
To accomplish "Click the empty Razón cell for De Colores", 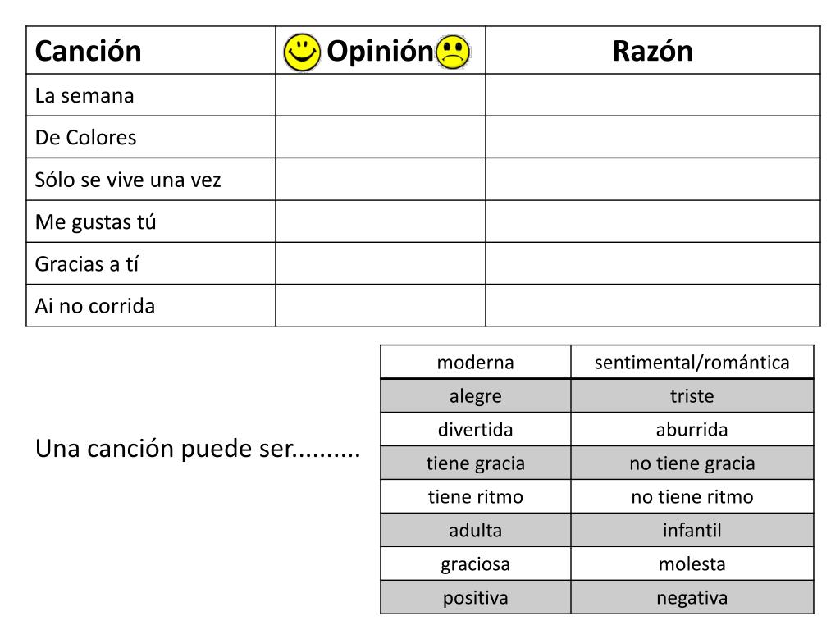I will point(652,137).
